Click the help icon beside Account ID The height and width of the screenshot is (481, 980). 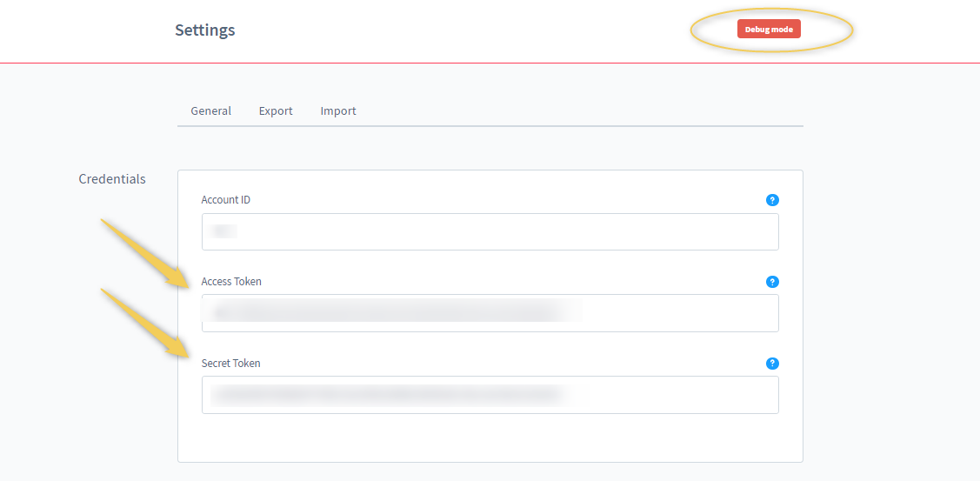coord(772,200)
